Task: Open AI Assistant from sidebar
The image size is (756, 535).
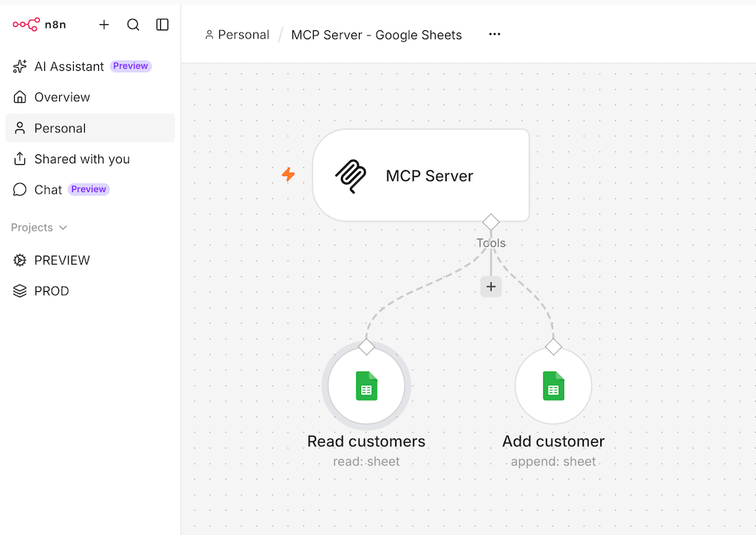Action: [90, 66]
